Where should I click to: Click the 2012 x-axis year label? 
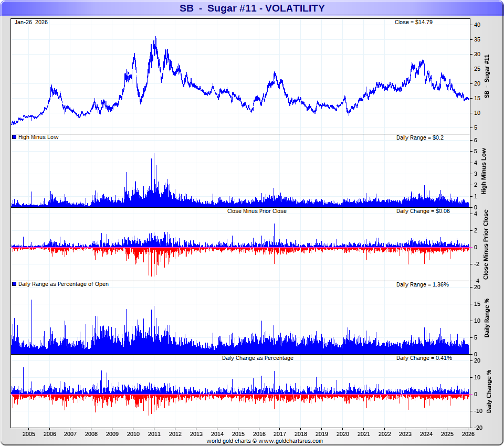click(x=175, y=434)
